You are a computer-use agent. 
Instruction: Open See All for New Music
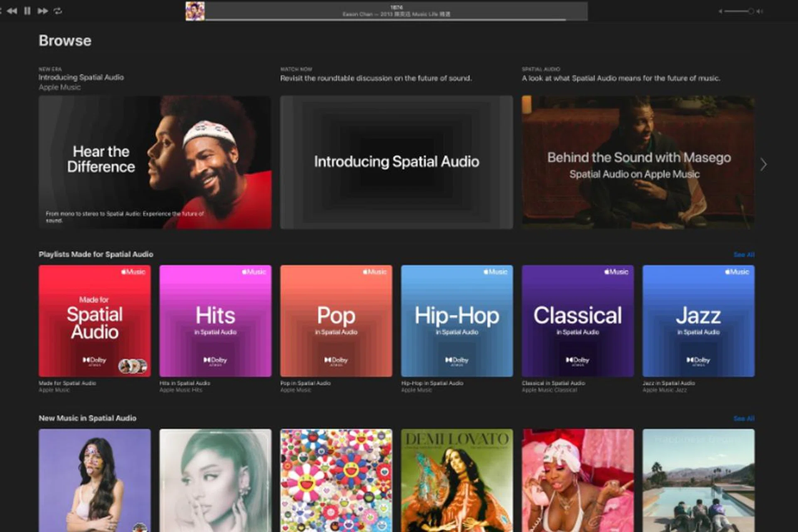click(744, 418)
